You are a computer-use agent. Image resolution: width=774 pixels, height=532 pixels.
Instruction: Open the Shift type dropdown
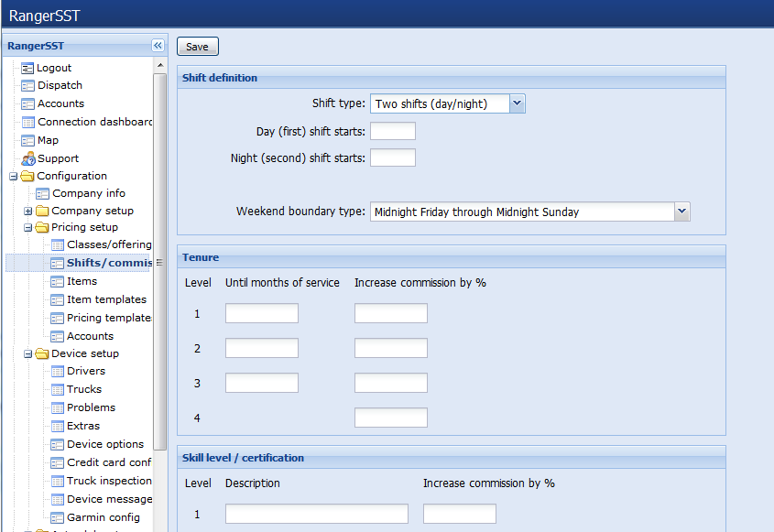[x=517, y=103]
